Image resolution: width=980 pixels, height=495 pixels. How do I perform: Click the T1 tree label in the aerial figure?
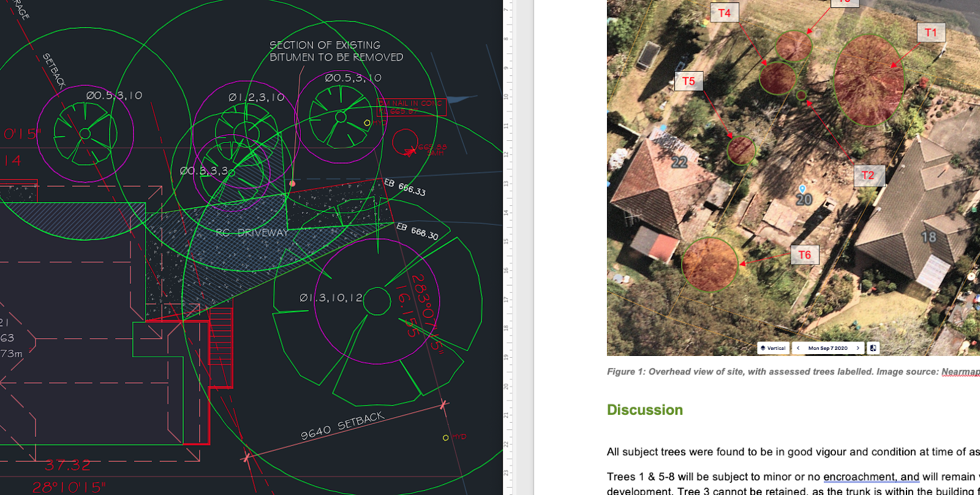pyautogui.click(x=931, y=32)
